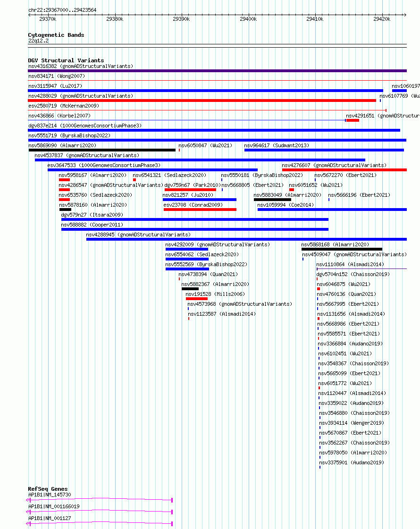Click nsv6046875 (Wu2021) label

pos(344,284)
